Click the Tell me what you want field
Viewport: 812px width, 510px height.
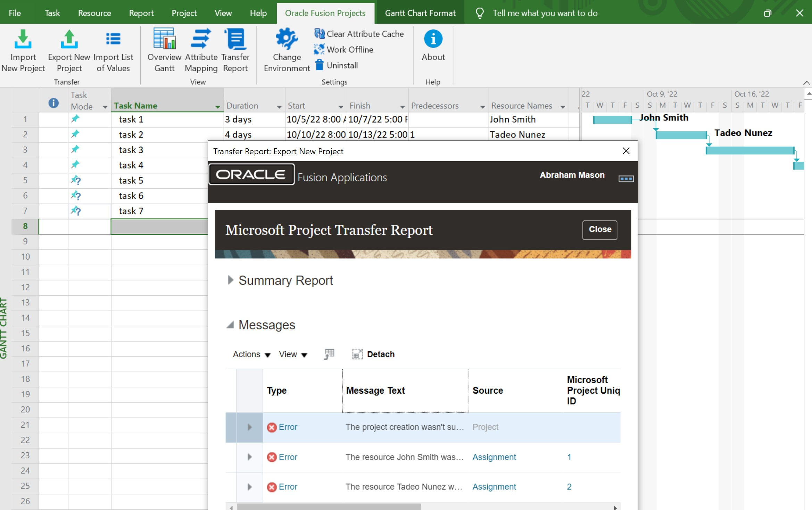point(545,13)
